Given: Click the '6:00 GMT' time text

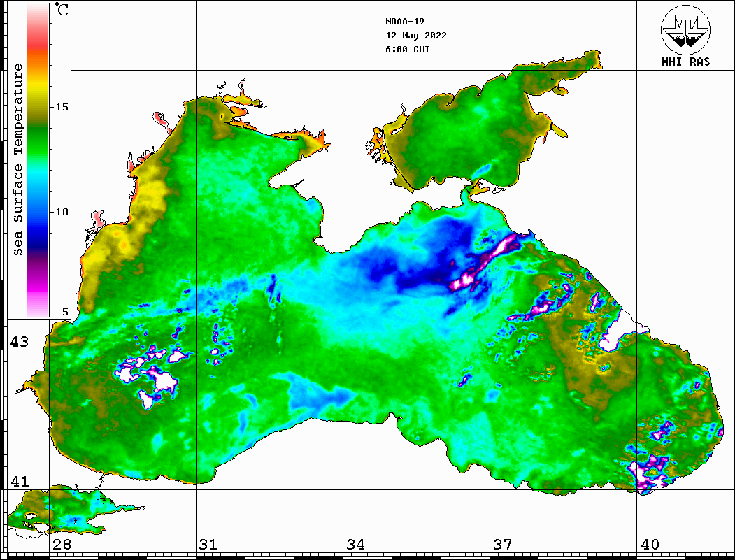Looking at the screenshot, I should coord(407,49).
